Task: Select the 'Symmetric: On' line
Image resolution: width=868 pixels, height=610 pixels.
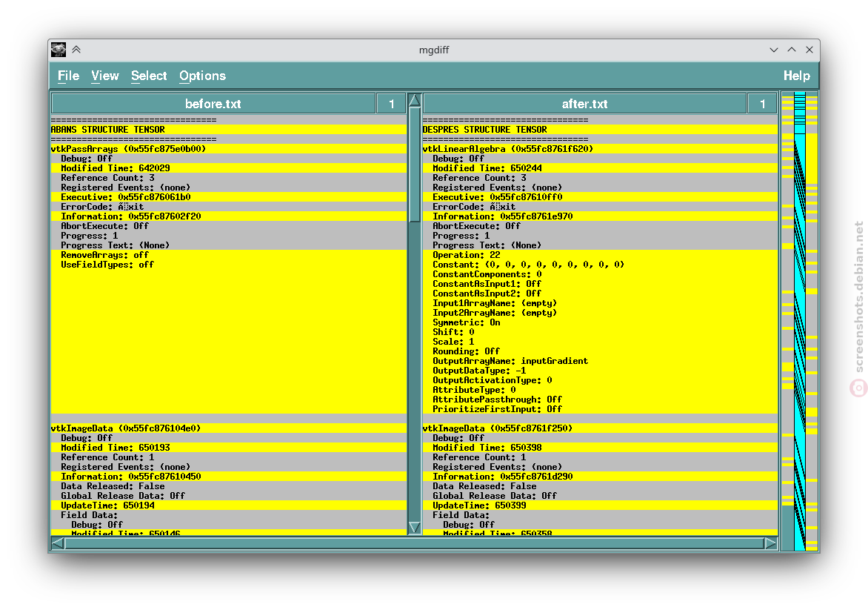Action: coord(600,322)
